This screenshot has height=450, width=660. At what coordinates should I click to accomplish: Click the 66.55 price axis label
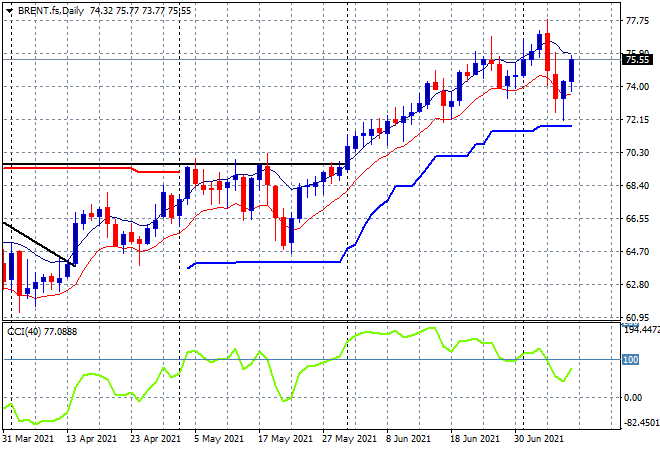coord(637,219)
